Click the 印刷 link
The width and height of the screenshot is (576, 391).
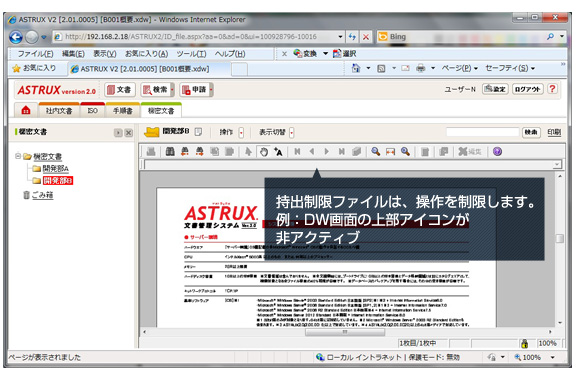pos(554,132)
